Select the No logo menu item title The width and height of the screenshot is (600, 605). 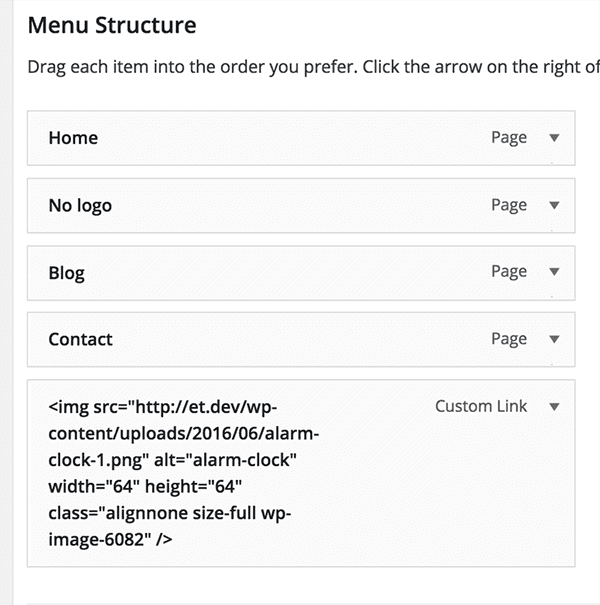pos(80,205)
